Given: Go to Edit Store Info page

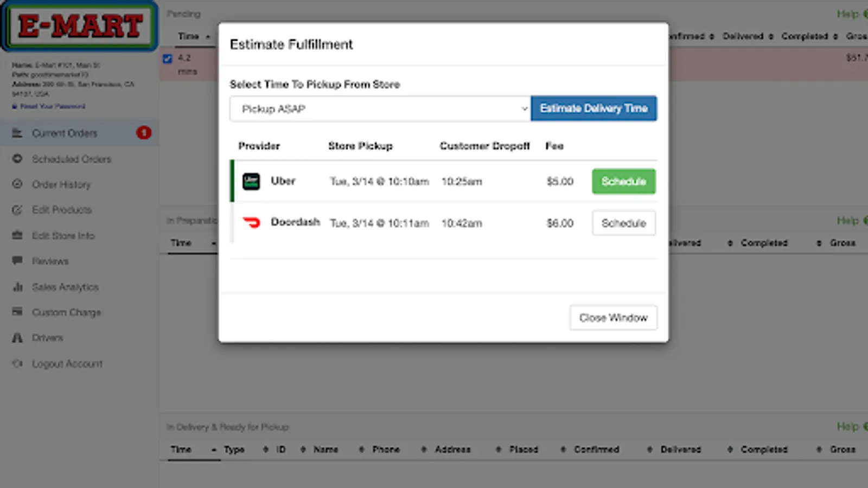Looking at the screenshot, I should [63, 236].
